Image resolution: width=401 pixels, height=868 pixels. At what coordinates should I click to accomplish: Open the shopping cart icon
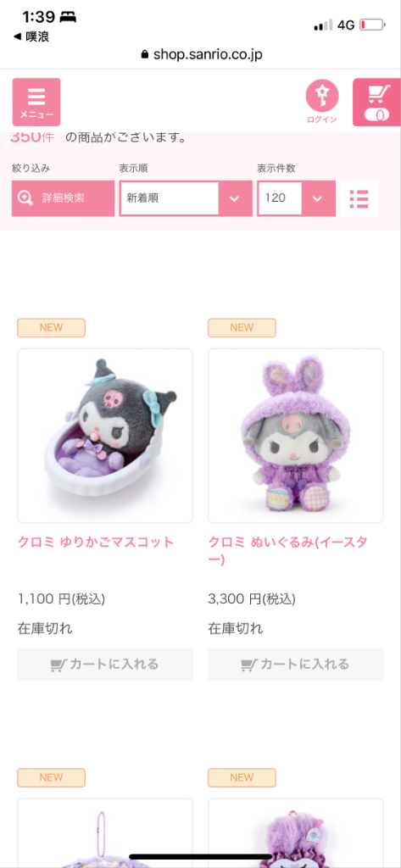376,102
